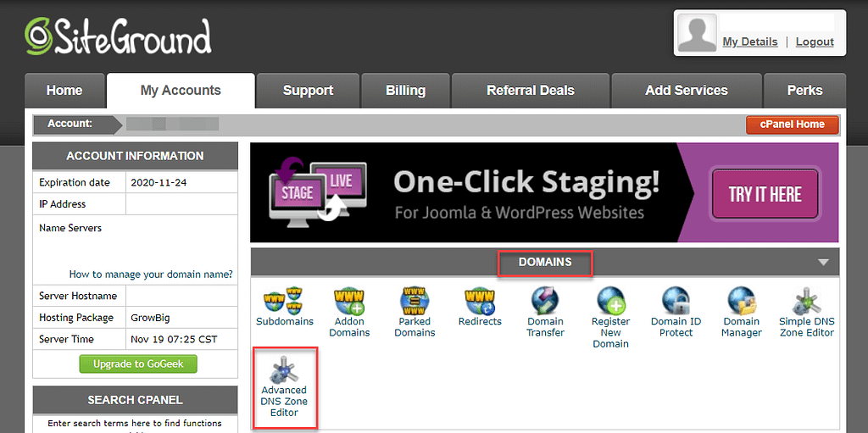Click Upgrade to GoGeek button
Image resolution: width=868 pixels, height=433 pixels.
pos(138,364)
